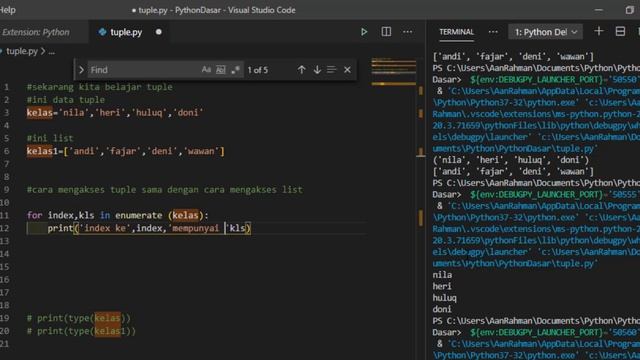This screenshot has width=640, height=360.
Task: Click the comment '#ini data tuple'
Action: pos(66,100)
